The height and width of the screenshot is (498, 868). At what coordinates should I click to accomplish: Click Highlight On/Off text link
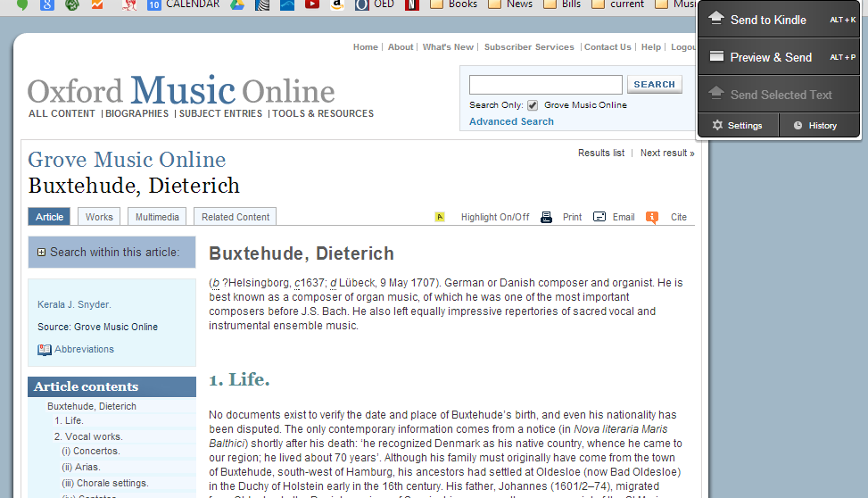[495, 217]
